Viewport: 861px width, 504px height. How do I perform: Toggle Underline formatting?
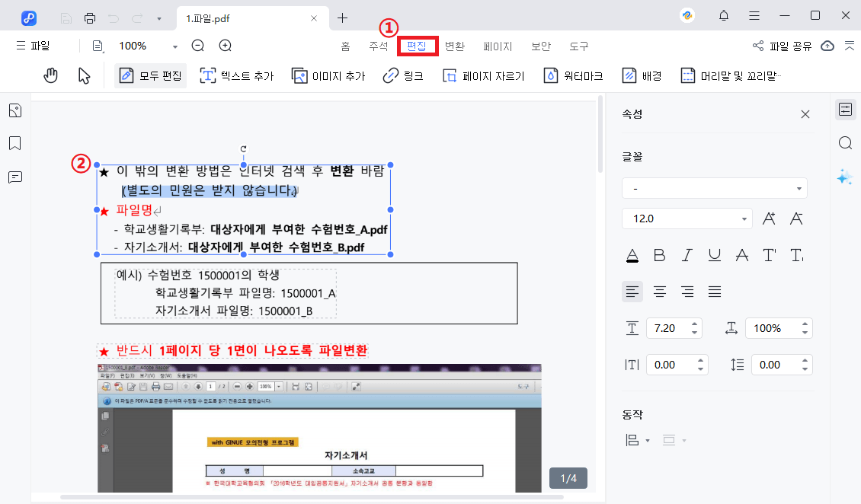[x=715, y=255]
